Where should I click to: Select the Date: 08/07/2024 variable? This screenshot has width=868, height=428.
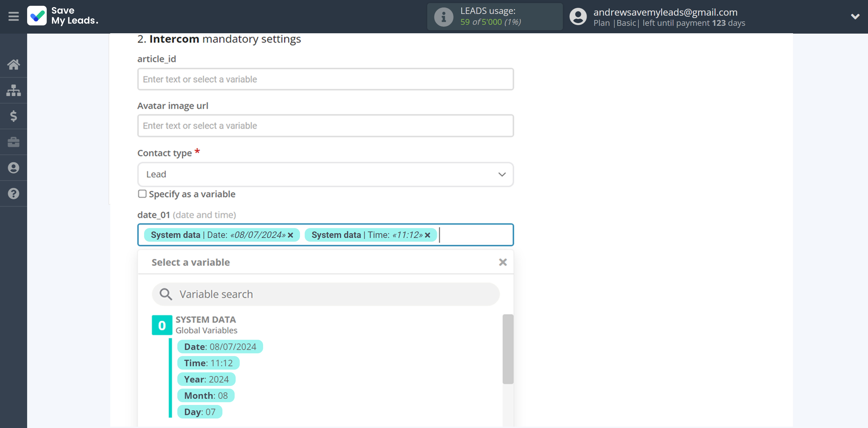220,347
